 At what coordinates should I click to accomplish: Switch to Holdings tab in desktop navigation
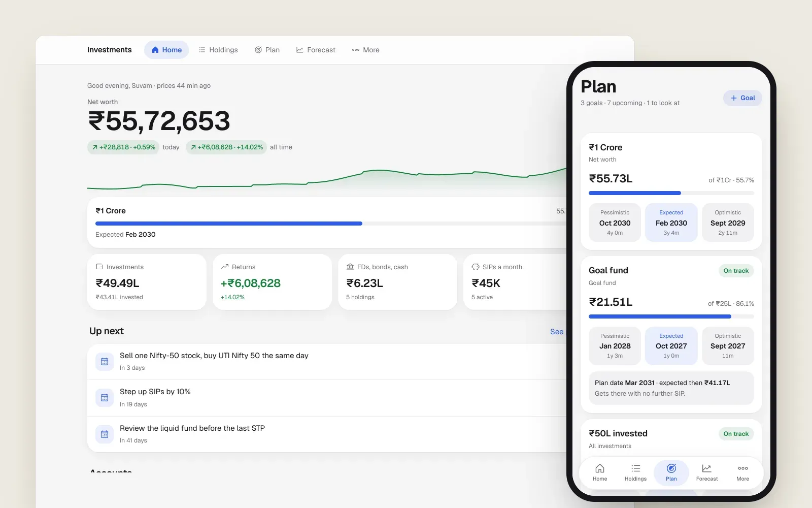[x=218, y=50]
